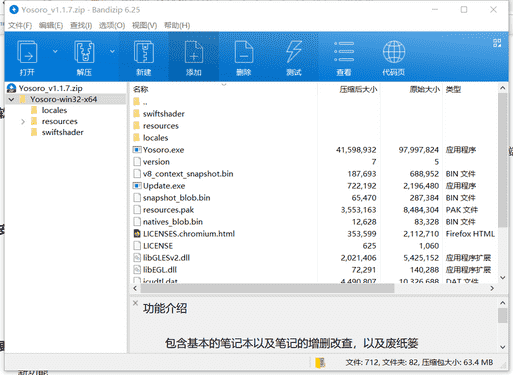Screen dimensions: 513x375
Task: Open the dropdown arrow next to 打开
Action: coord(55,51)
